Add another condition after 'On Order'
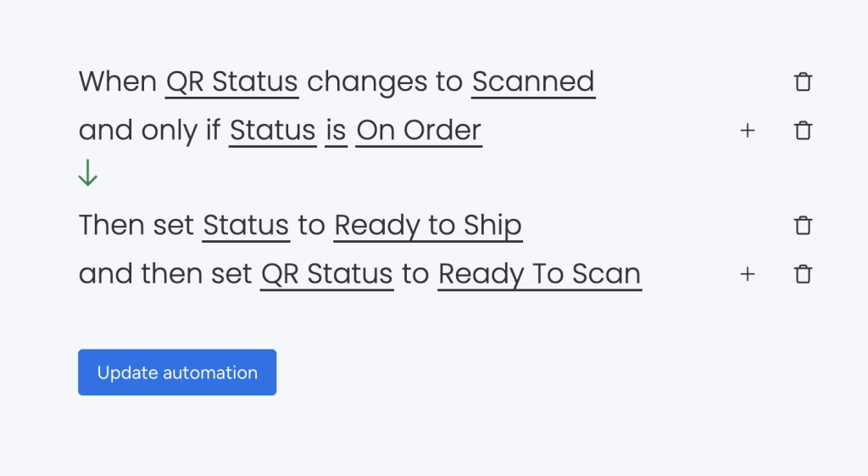The width and height of the screenshot is (868, 476). (x=747, y=131)
